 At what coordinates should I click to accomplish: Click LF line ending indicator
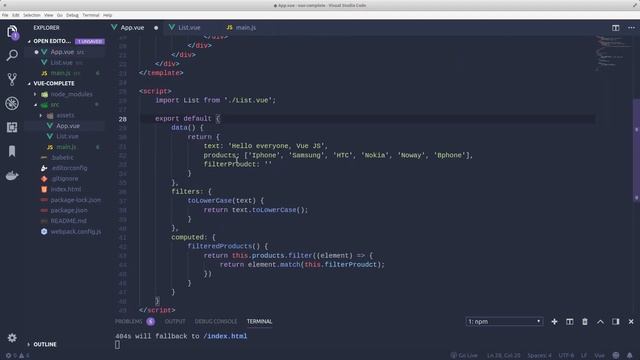(x=584, y=355)
